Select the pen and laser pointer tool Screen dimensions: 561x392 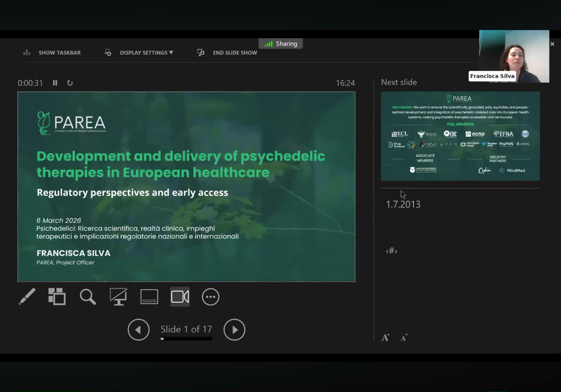27,297
